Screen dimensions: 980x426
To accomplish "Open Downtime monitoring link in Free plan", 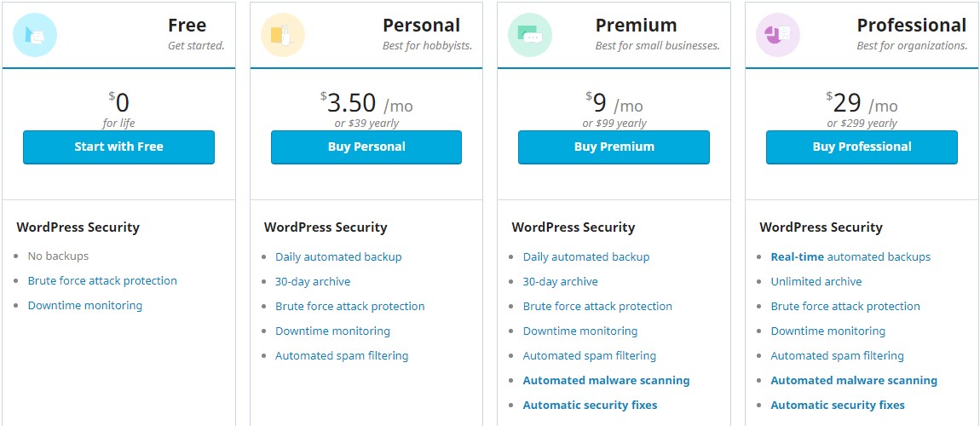I will [x=85, y=306].
